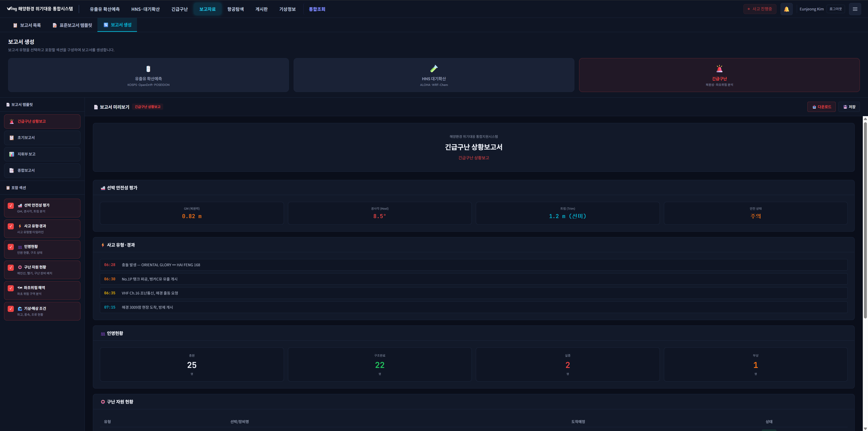868x431 pixels.
Task: Choose the 지휘부 보고 template
Action: tap(42, 154)
